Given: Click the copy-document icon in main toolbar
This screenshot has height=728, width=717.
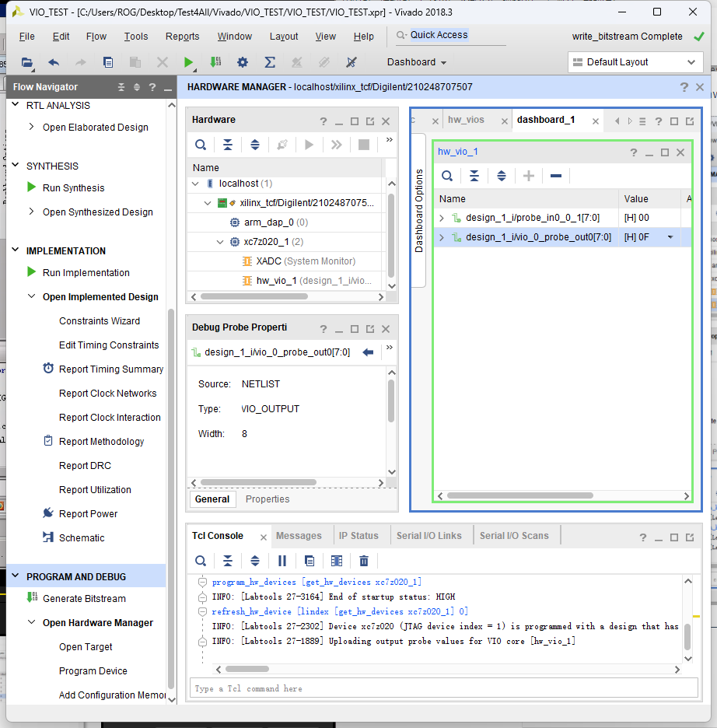Looking at the screenshot, I should click(x=108, y=62).
